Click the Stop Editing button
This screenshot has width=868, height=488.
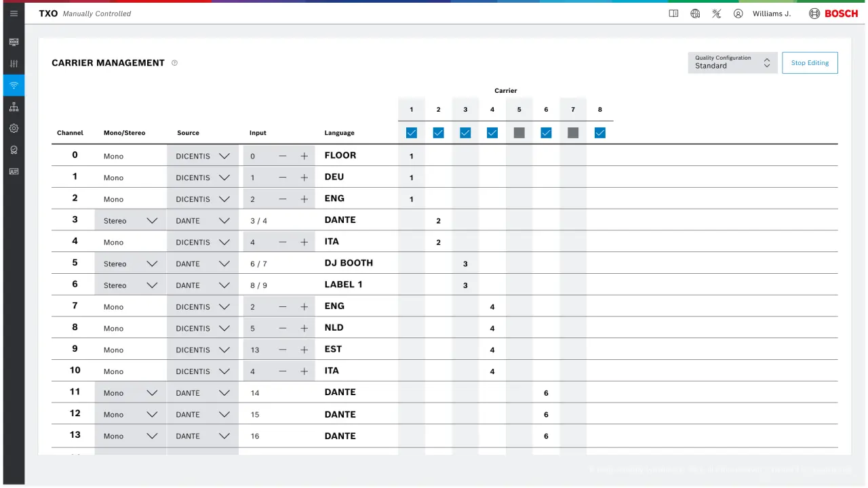point(810,63)
